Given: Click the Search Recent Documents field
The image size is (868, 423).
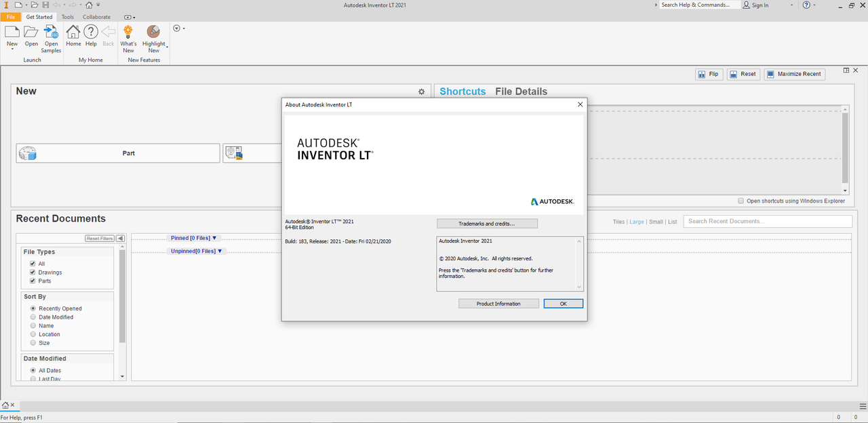Looking at the screenshot, I should [768, 221].
